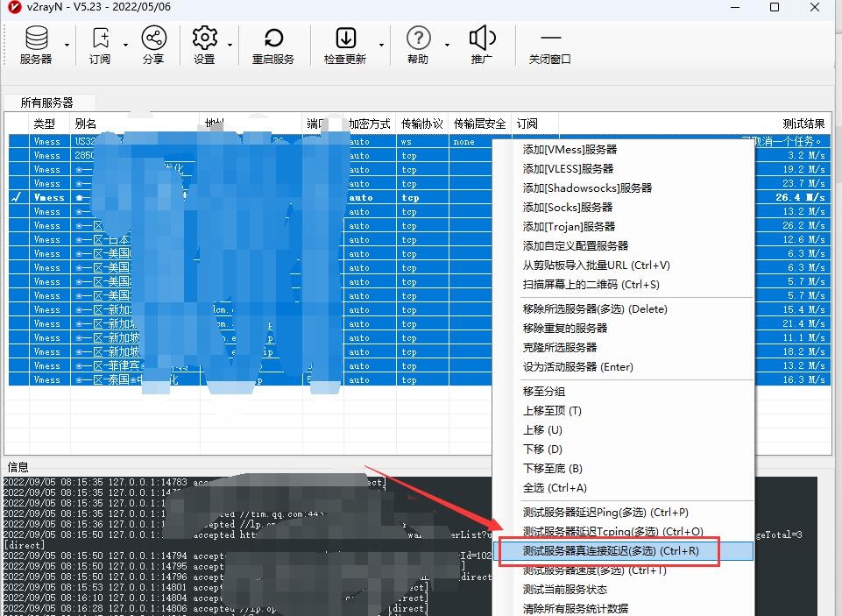The image size is (842, 616).
Task: Select 添加[Trojan]服务器 menu entry
Action: 569,227
